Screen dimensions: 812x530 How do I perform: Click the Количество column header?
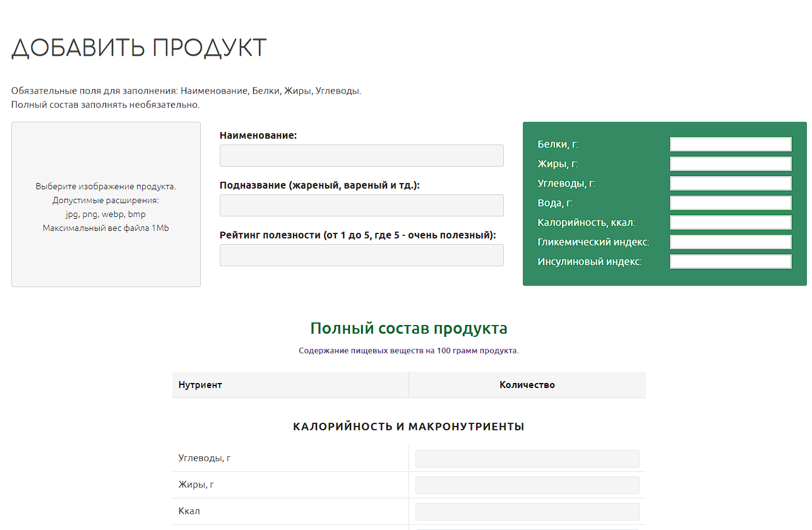(x=527, y=385)
